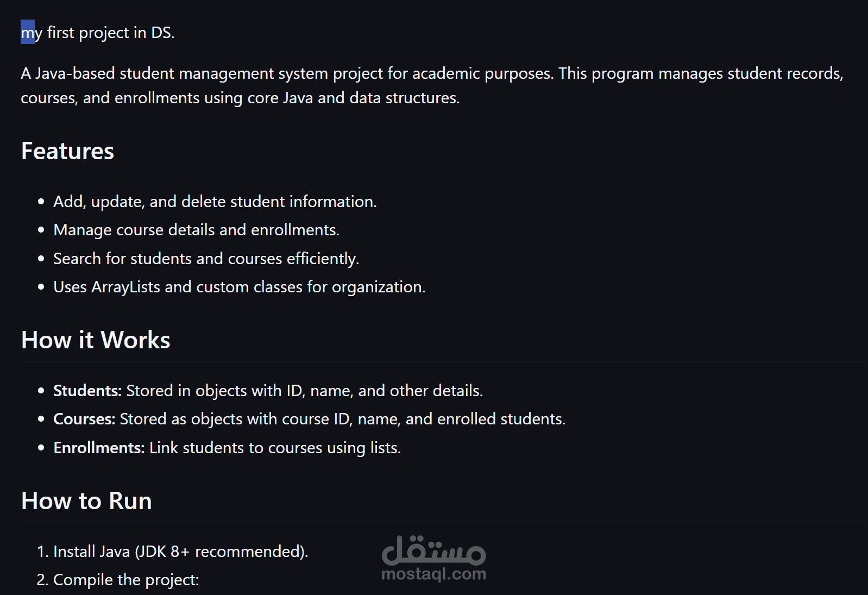Image resolution: width=868 pixels, height=595 pixels.
Task: Click the bold Students label
Action: pos(87,391)
